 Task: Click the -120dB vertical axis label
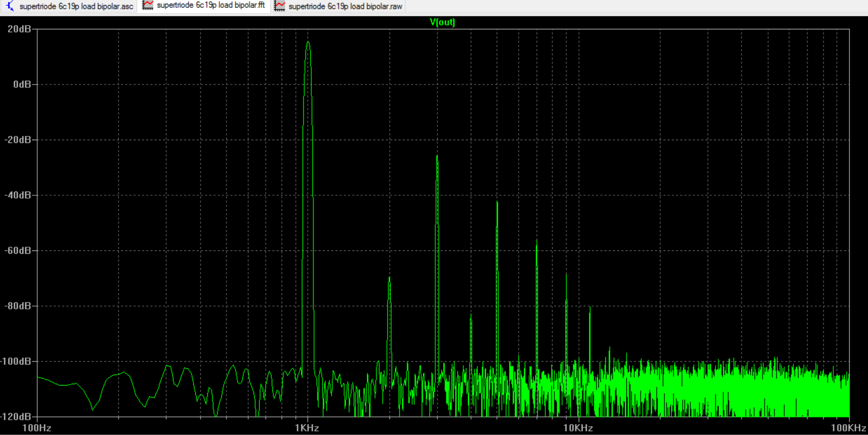click(x=16, y=416)
